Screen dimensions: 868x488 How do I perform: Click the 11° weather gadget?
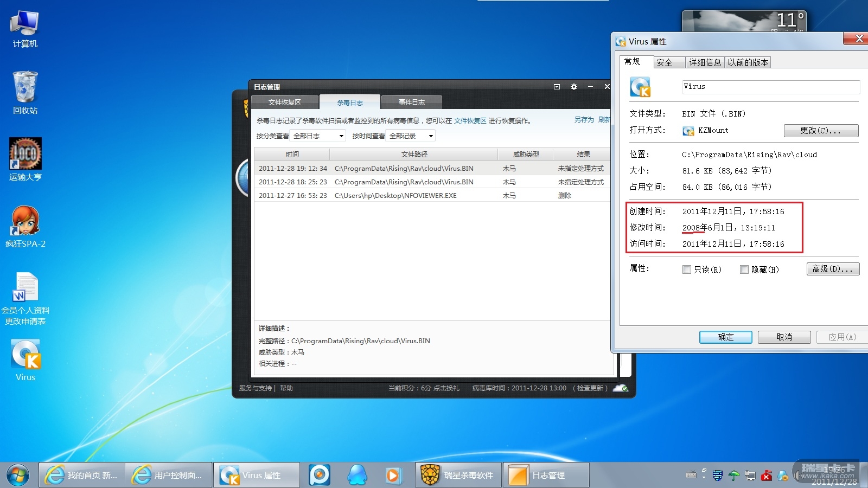[744, 21]
